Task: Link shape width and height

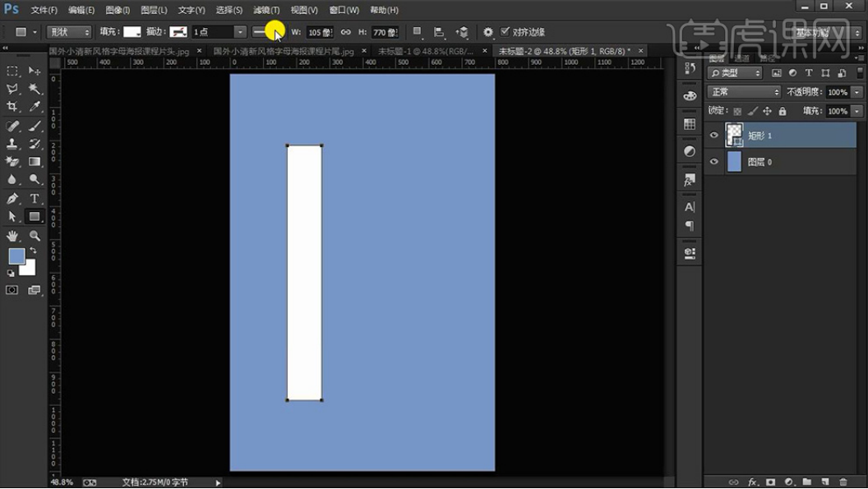Action: [x=345, y=32]
